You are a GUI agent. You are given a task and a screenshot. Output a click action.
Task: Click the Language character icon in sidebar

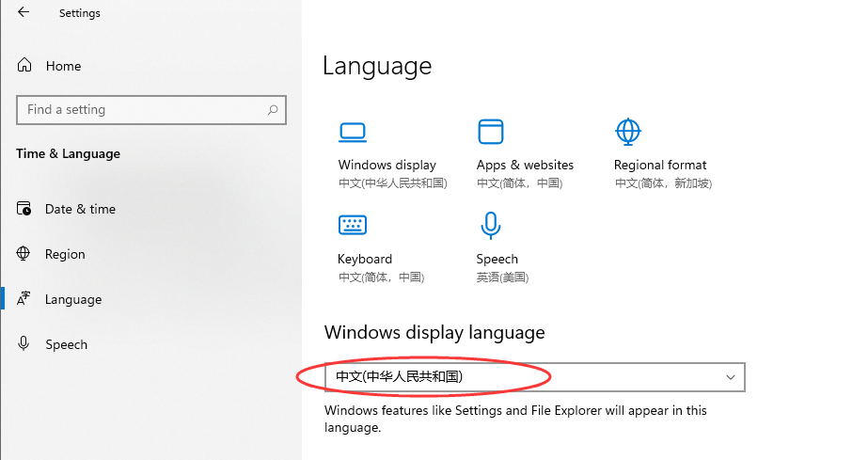tap(24, 298)
